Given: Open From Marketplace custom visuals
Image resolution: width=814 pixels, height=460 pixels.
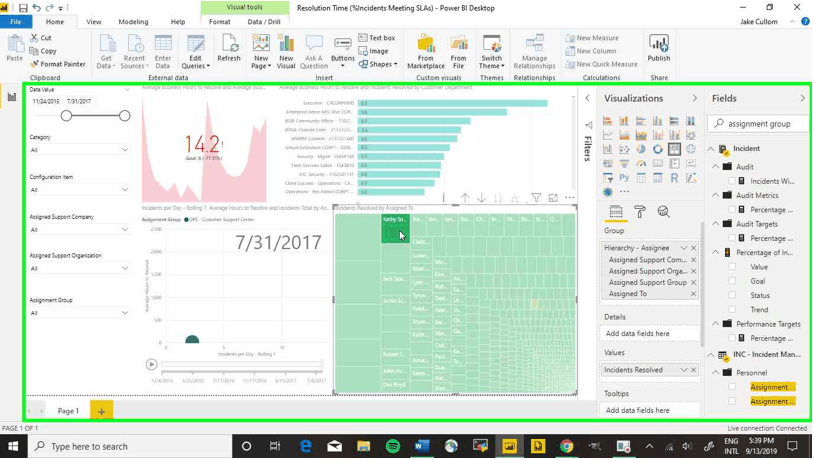Looking at the screenshot, I should (426, 52).
